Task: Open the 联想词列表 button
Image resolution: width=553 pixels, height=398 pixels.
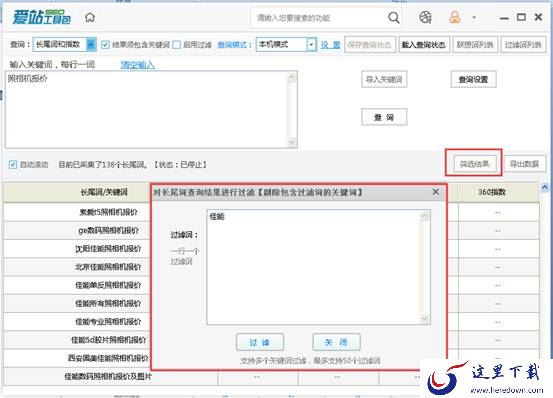Action: click(x=475, y=45)
